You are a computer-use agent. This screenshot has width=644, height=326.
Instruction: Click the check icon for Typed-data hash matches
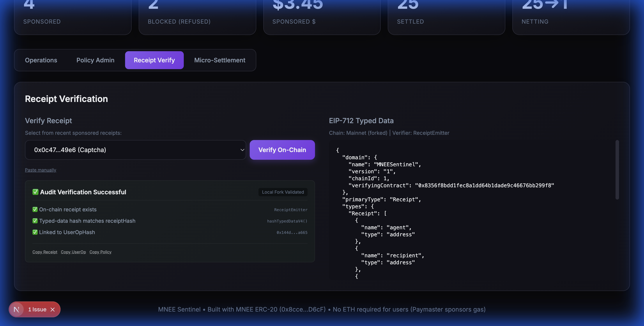(35, 221)
